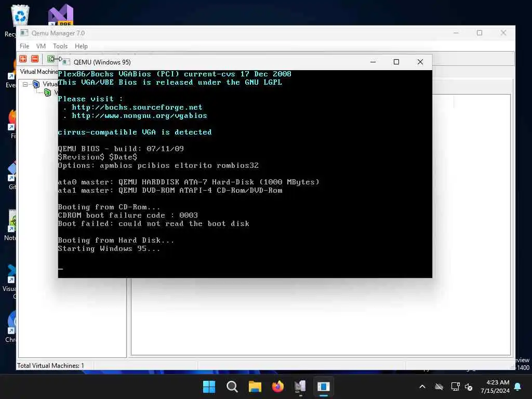Show hidden system tray icons chevron
This screenshot has width=532, height=399.
click(x=422, y=387)
